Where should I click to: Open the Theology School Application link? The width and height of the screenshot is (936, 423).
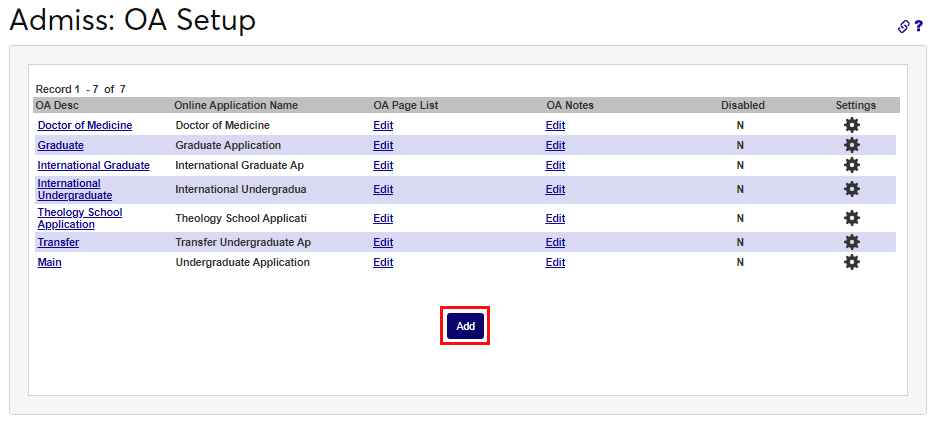click(x=79, y=218)
